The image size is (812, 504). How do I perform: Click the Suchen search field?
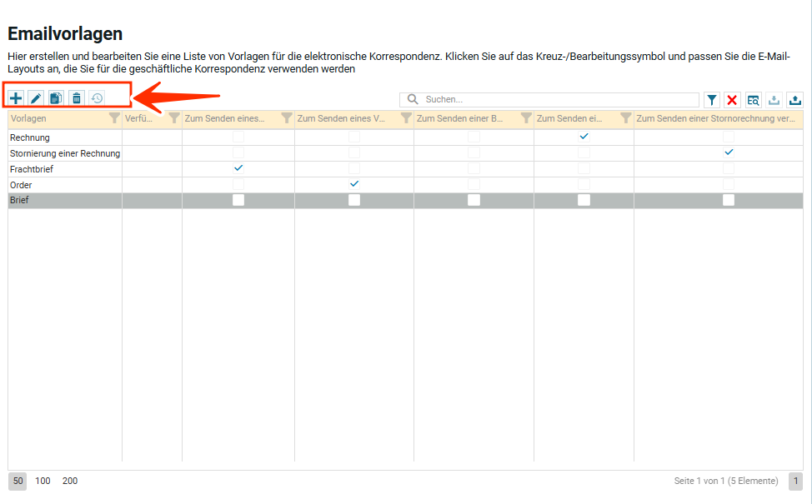tap(559, 100)
